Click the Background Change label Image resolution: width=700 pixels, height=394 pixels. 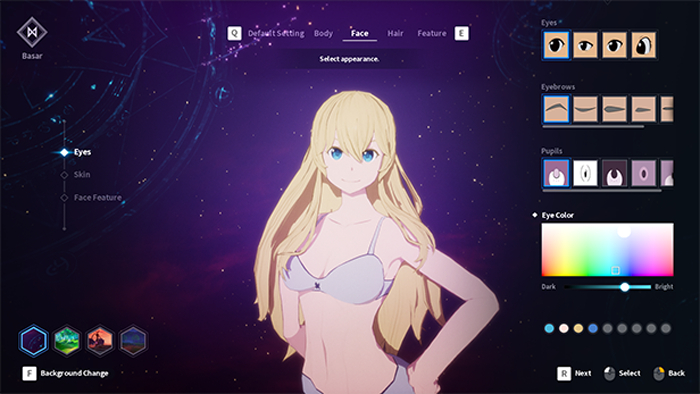coord(75,373)
